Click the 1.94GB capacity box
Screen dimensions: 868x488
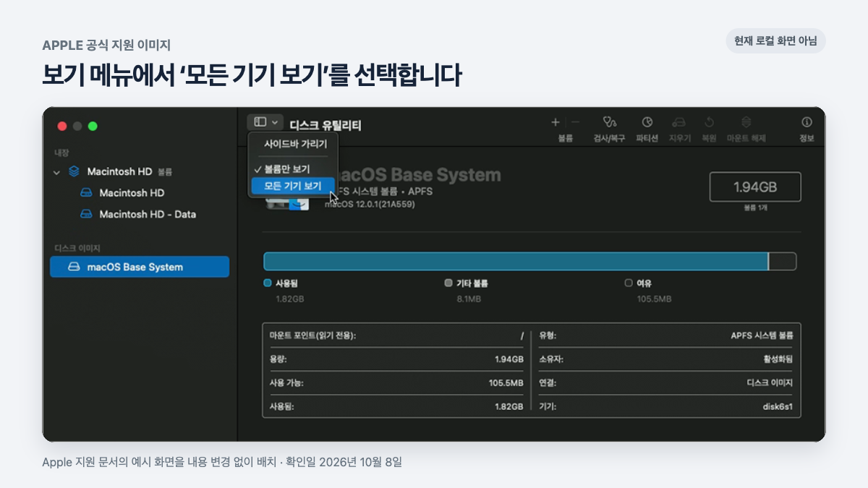tap(755, 187)
